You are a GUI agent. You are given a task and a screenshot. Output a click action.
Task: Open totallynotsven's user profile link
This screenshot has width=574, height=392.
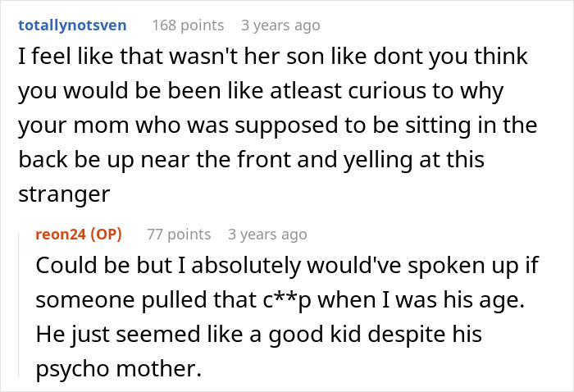72,25
